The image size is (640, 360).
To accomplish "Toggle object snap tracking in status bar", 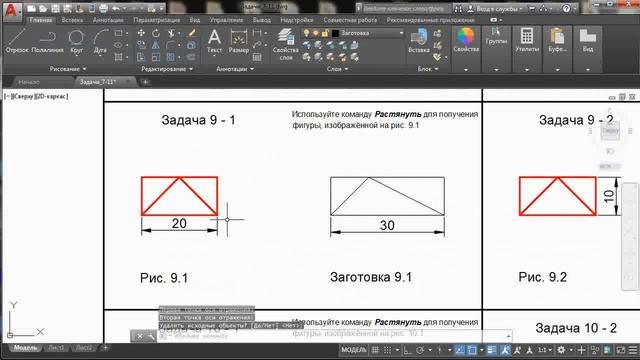I will [x=460, y=350].
